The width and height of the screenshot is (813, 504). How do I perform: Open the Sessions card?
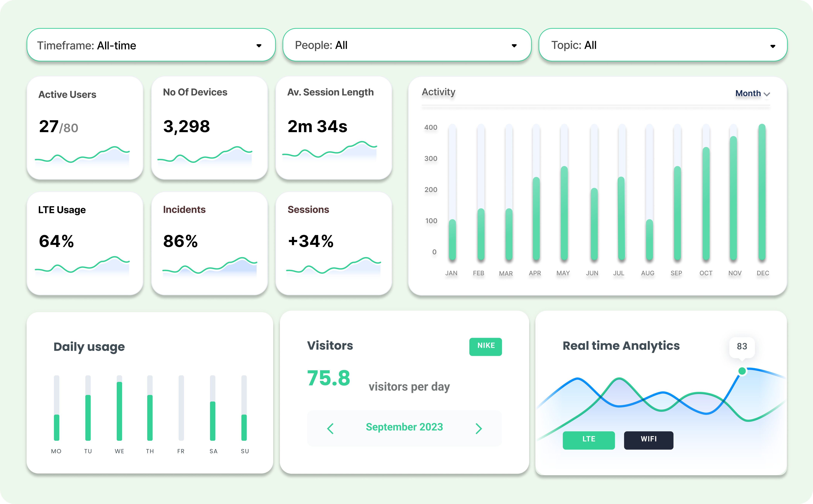pyautogui.click(x=334, y=243)
